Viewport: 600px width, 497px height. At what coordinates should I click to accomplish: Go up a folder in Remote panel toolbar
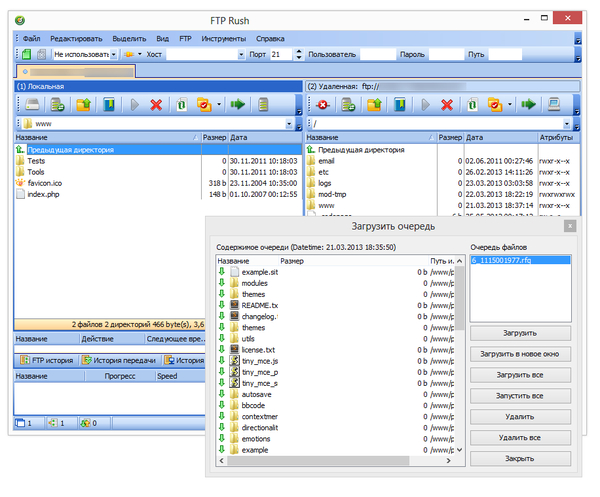click(x=374, y=104)
